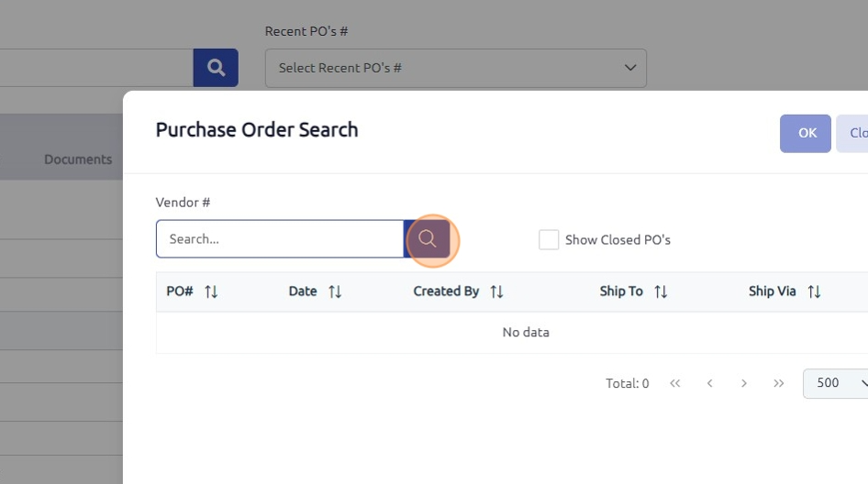The height and width of the screenshot is (484, 868).
Task: Sort by Ship Via column arrows
Action: pos(814,291)
